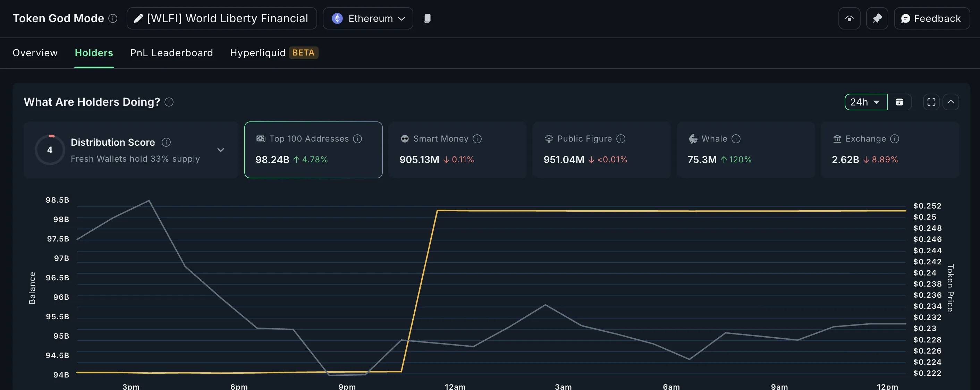Select the Whale holders card

746,150
